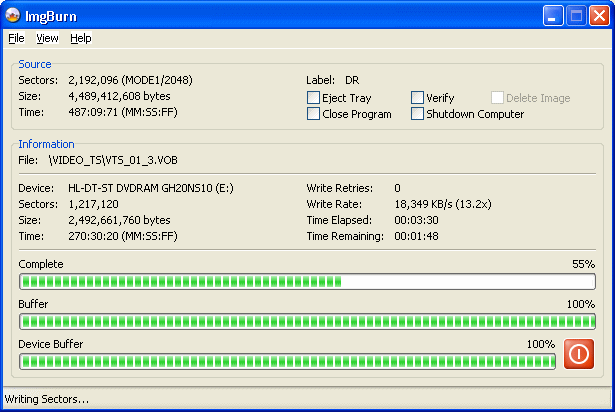Image resolution: width=615 pixels, height=412 pixels.
Task: Minimize the ImgBurn window
Action: [553, 16]
